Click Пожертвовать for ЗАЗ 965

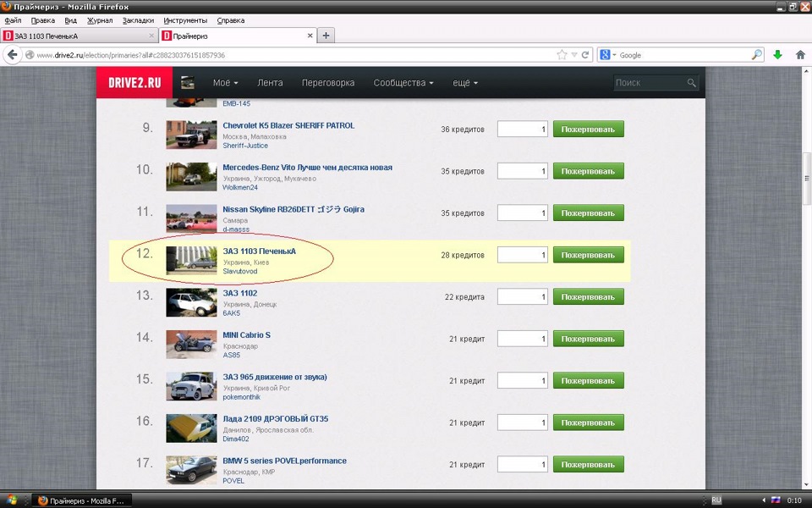pos(589,380)
